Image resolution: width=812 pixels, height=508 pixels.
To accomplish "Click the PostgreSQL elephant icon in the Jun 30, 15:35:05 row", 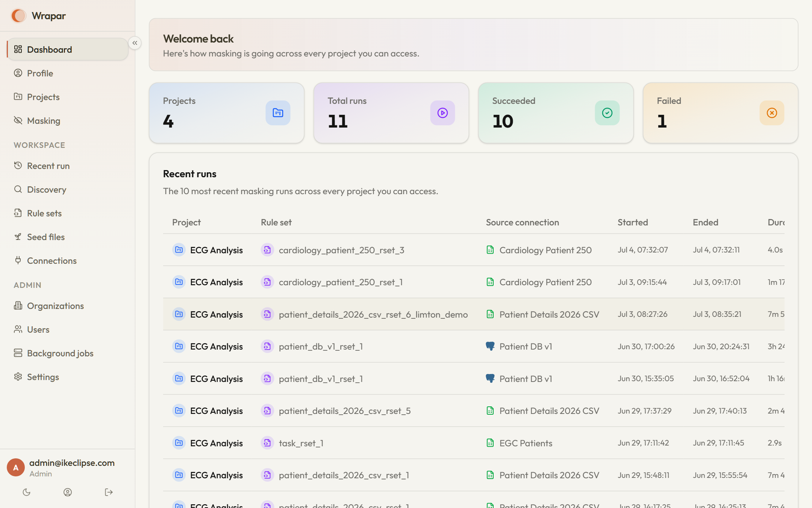I will (x=490, y=379).
